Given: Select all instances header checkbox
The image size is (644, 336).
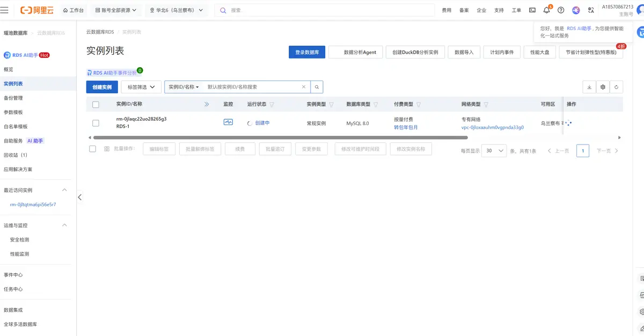Looking at the screenshot, I should pyautogui.click(x=96, y=105).
